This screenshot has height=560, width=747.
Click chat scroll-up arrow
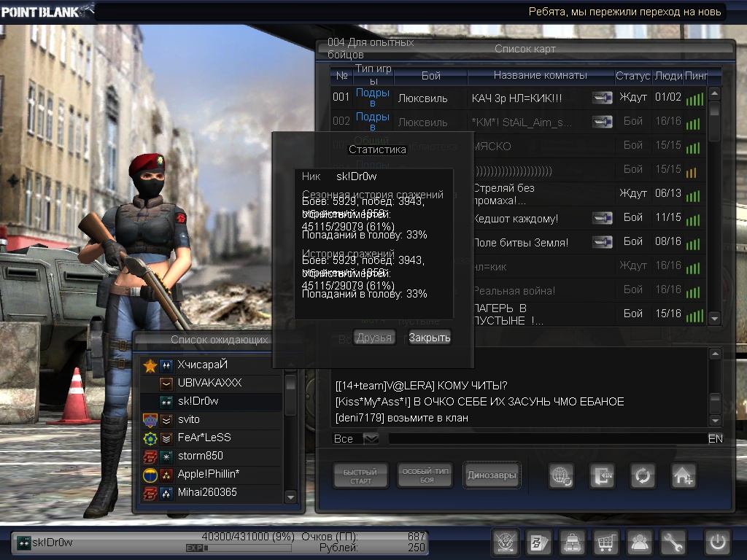(x=715, y=354)
